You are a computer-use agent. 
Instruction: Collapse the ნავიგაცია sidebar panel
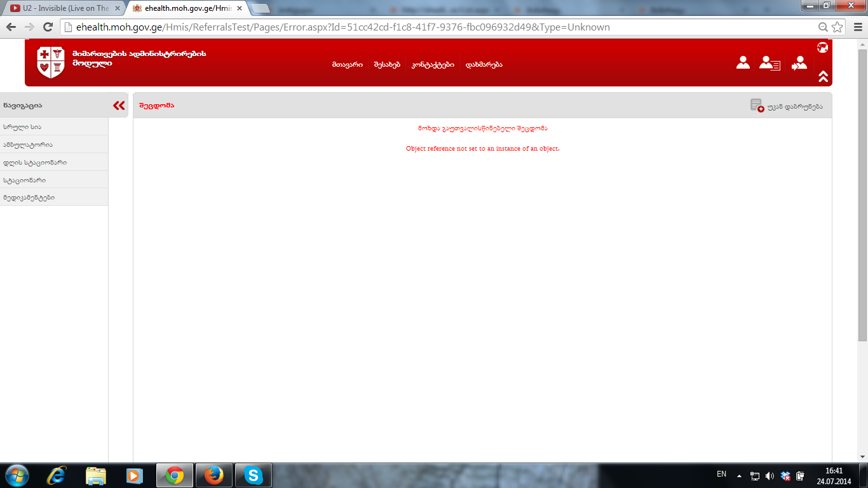point(119,105)
